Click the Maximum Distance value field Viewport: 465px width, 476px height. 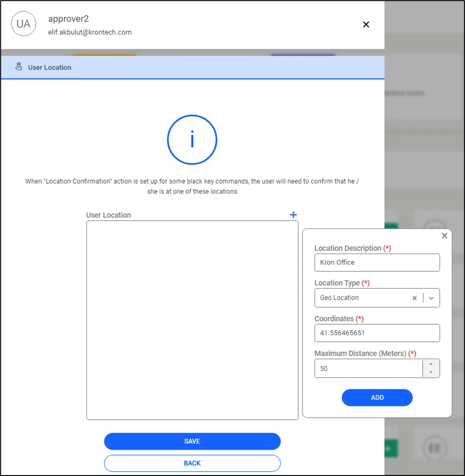click(x=369, y=369)
